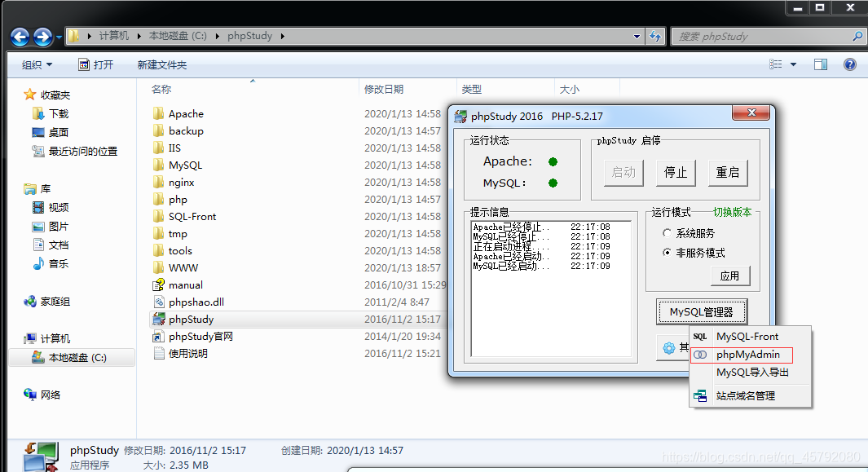Click the tmp folder name
Image resolution: width=868 pixels, height=472 pixels.
click(178, 234)
